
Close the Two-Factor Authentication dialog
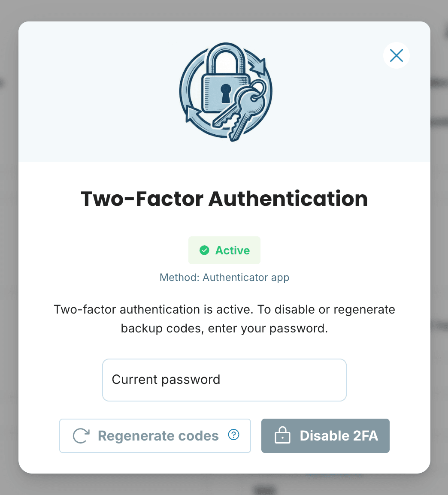click(x=396, y=55)
